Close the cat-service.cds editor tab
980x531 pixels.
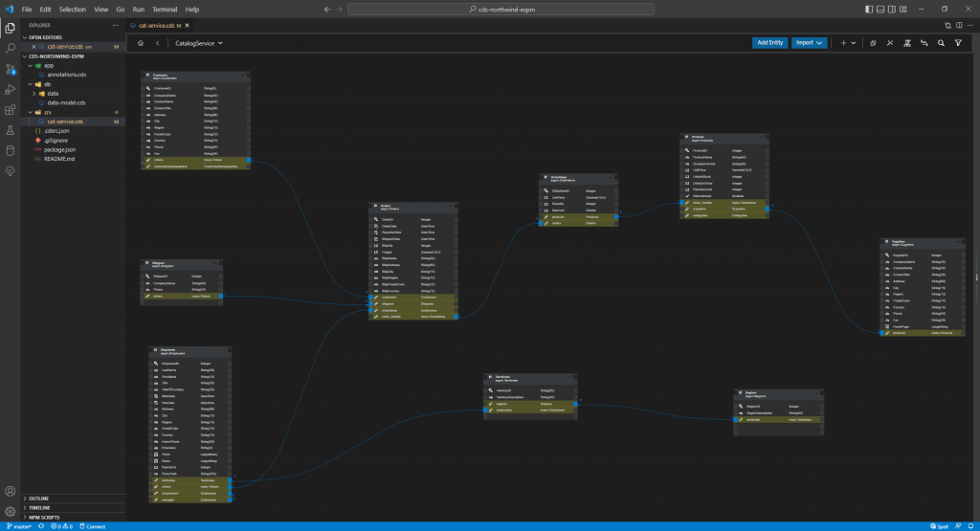[187, 26]
